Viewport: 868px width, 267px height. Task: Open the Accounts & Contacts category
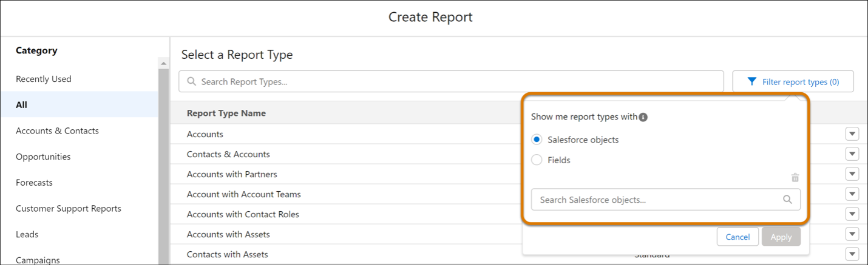tap(57, 130)
